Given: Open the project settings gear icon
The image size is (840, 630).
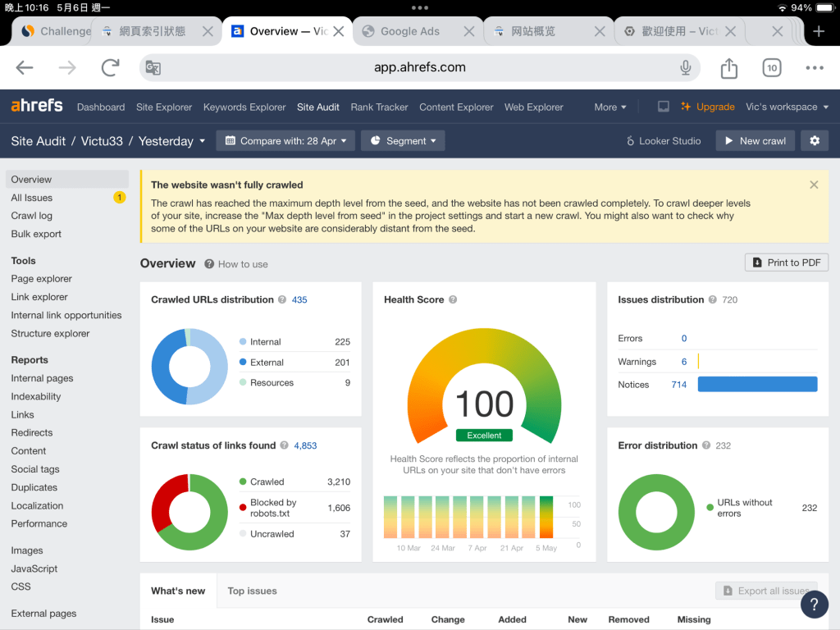Looking at the screenshot, I should (x=814, y=141).
